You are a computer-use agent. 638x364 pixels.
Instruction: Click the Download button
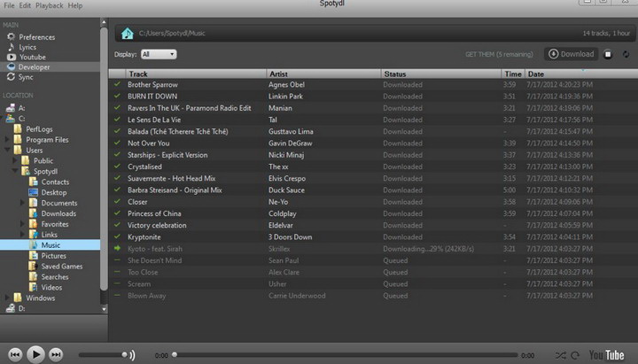click(x=572, y=54)
